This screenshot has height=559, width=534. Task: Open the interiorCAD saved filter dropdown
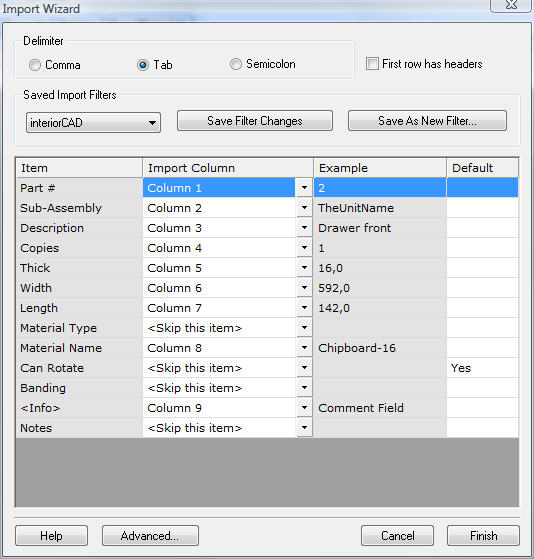coord(93,123)
